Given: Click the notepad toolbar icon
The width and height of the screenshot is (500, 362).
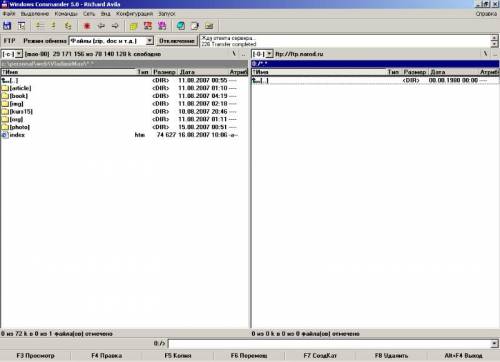Looking at the screenshot, I should [195, 26].
